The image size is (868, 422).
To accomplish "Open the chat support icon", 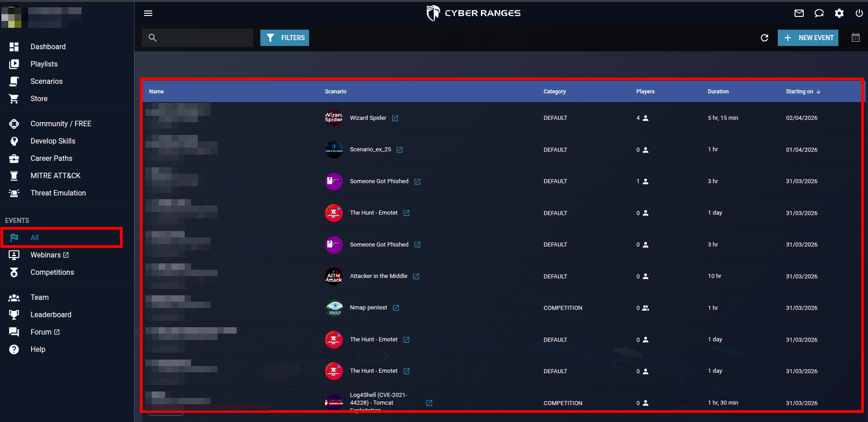I will tap(819, 13).
